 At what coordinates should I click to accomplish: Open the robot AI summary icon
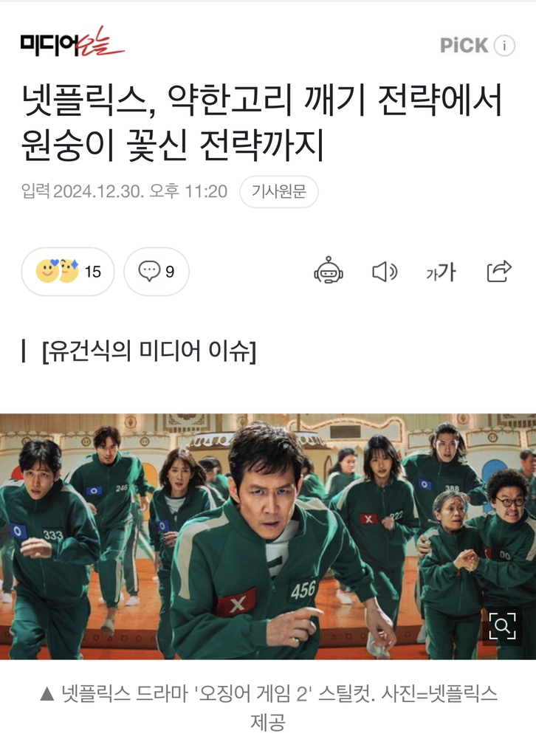tap(329, 270)
